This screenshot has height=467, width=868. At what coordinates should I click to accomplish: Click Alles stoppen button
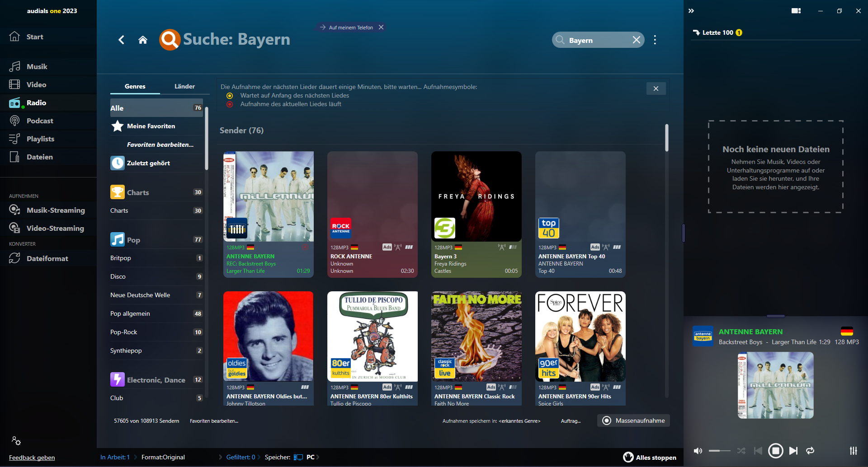650,458
